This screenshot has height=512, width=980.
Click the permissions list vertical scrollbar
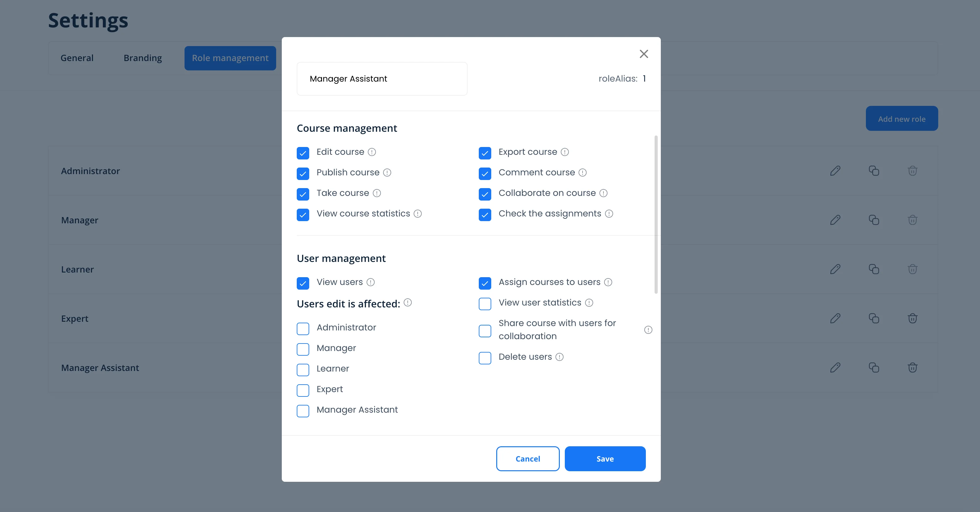pos(656,214)
